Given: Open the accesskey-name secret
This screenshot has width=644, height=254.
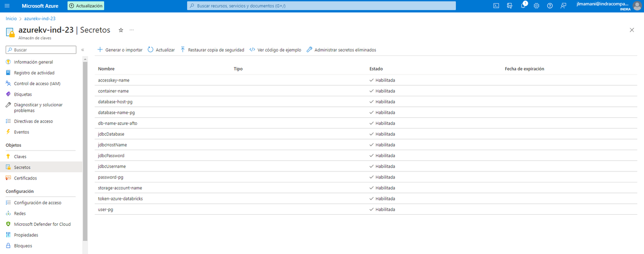Looking at the screenshot, I should (x=113, y=80).
